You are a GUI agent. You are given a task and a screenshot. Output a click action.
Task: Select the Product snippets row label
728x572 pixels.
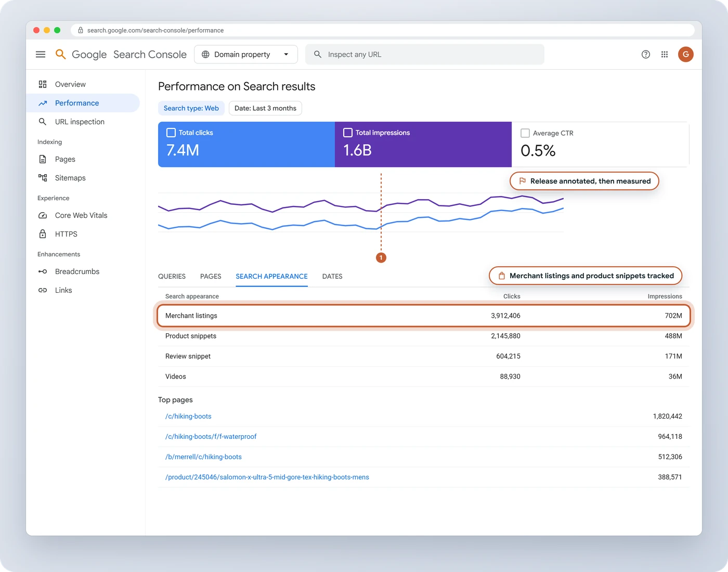point(191,336)
